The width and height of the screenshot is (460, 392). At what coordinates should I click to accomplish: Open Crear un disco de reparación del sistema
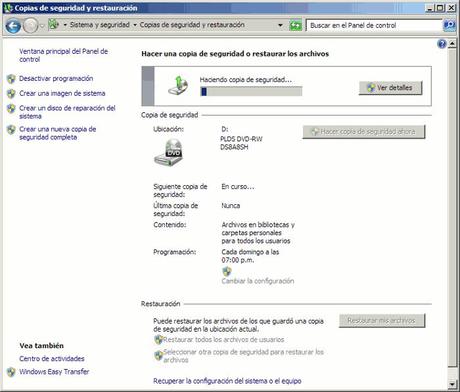(67, 112)
